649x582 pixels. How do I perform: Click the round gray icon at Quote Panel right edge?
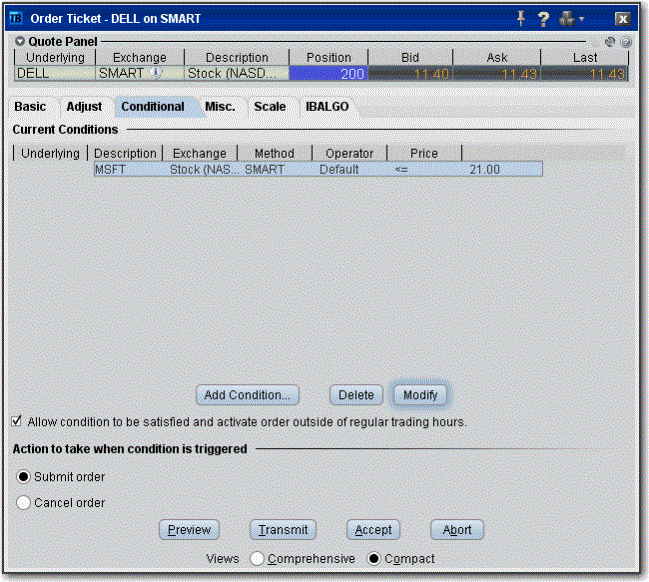(625, 42)
